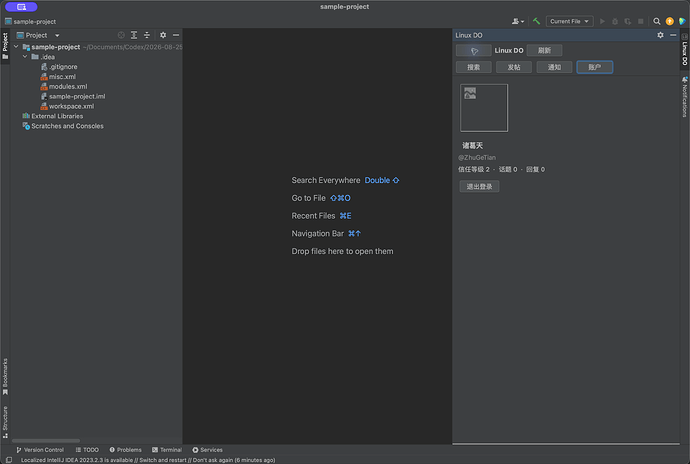The image size is (690, 464).
Task: Click the Go to File hint text
Action: point(308,198)
